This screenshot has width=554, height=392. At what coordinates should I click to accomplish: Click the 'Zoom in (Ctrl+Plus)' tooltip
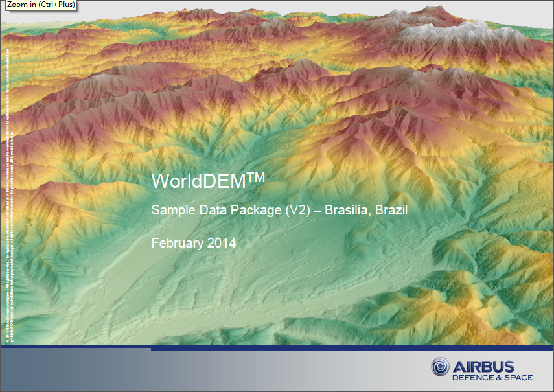pyautogui.click(x=41, y=5)
